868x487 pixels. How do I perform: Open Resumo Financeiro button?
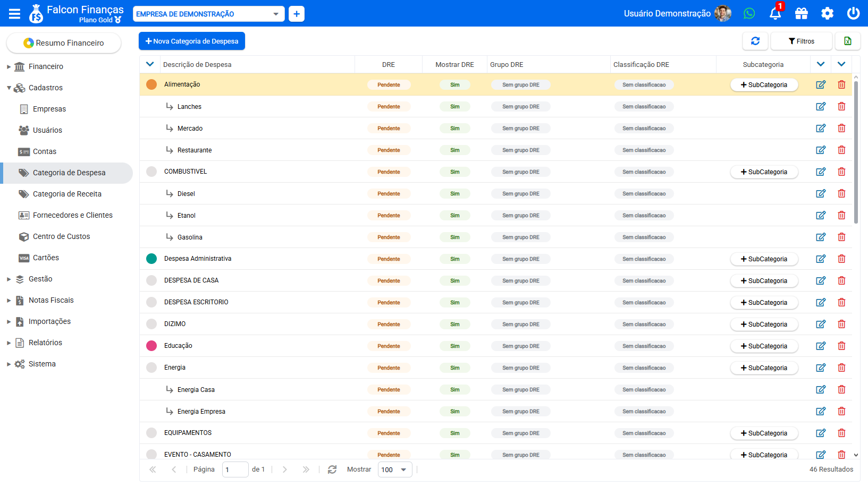[64, 43]
